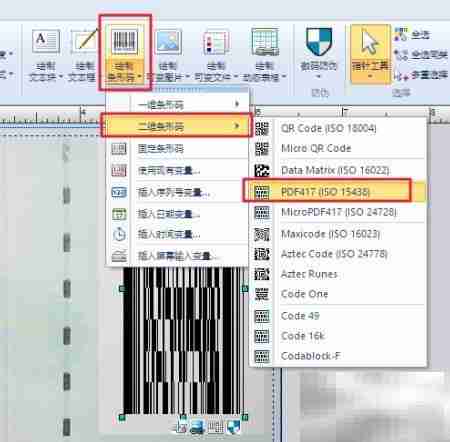This screenshot has height=442, width=450.
Task: Open the Draw Picture dropdown arrow
Action: point(188,77)
